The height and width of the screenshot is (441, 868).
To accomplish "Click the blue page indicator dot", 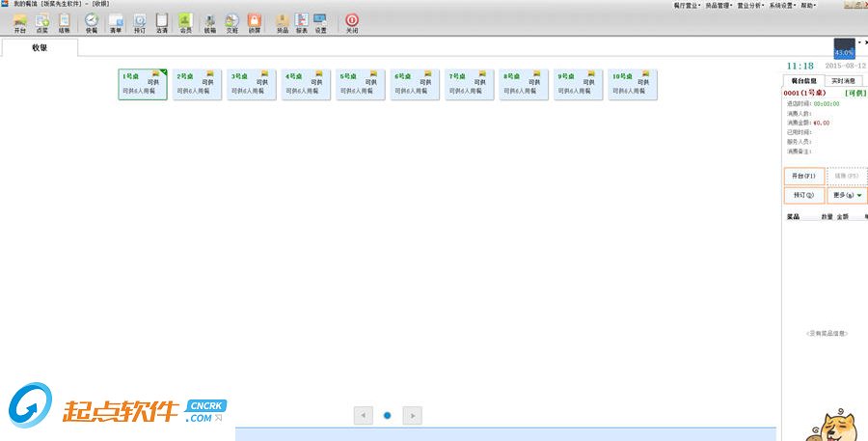I will click(x=388, y=416).
